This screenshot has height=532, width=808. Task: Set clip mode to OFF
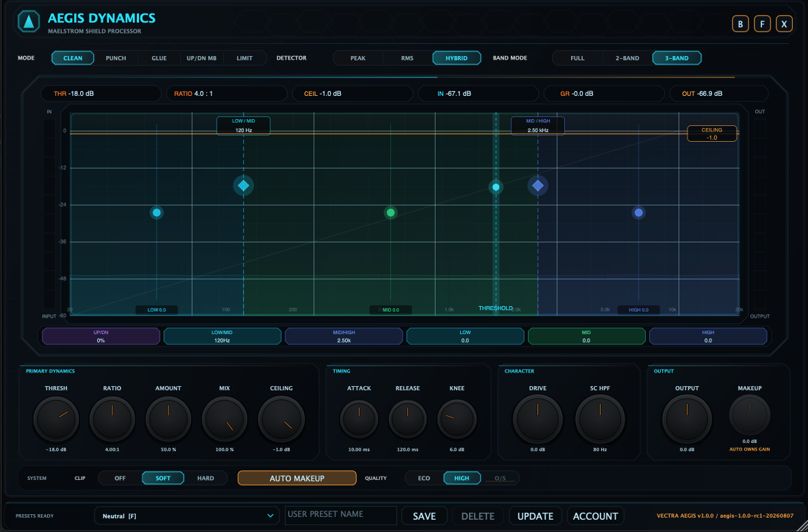[120, 478]
